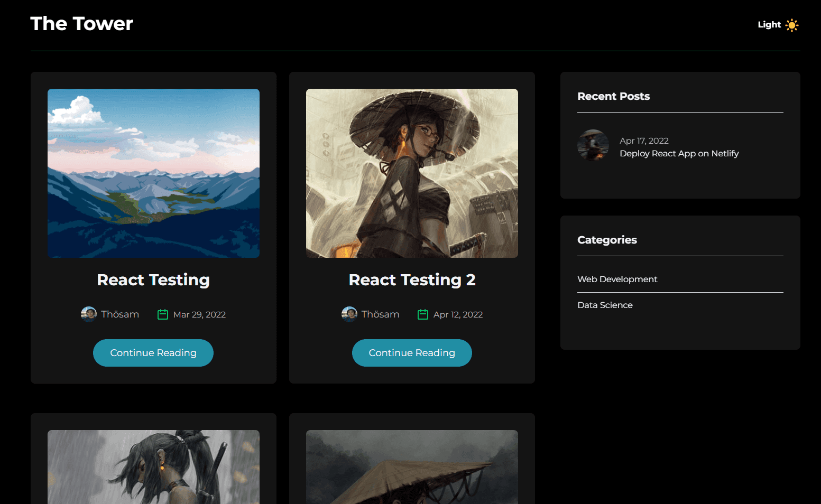The width and height of the screenshot is (821, 504).
Task: Open The Tower site title
Action: pos(82,24)
